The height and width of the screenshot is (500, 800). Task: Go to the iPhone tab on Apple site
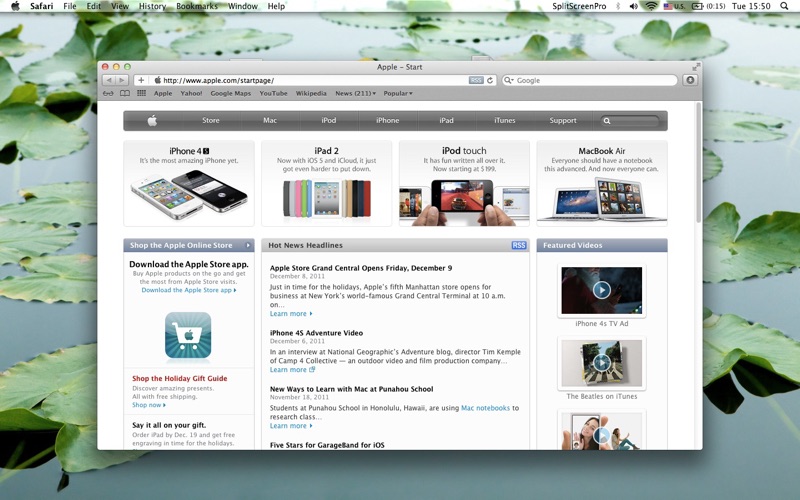coord(388,120)
